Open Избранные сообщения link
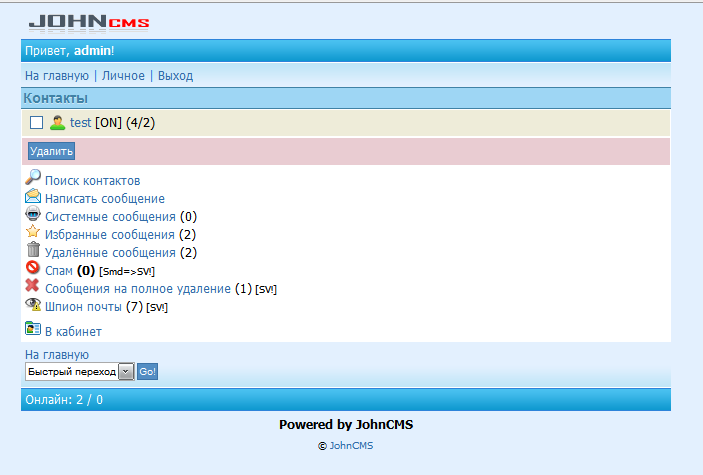The image size is (703, 475). click(110, 235)
